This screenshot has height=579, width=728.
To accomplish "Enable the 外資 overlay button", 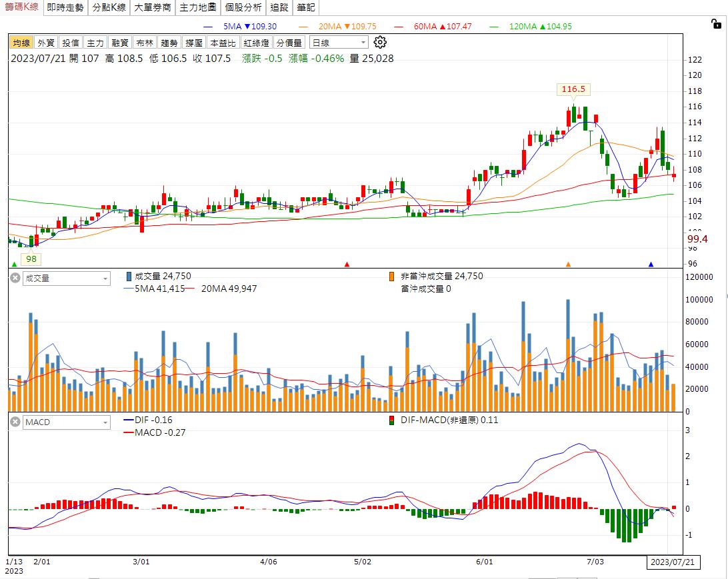I will coord(46,43).
